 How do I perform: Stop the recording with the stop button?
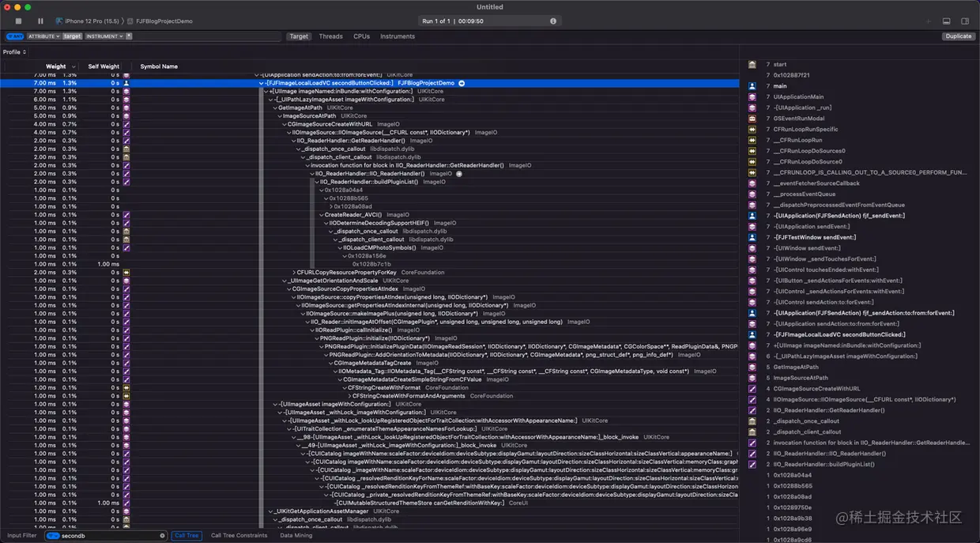[18, 21]
